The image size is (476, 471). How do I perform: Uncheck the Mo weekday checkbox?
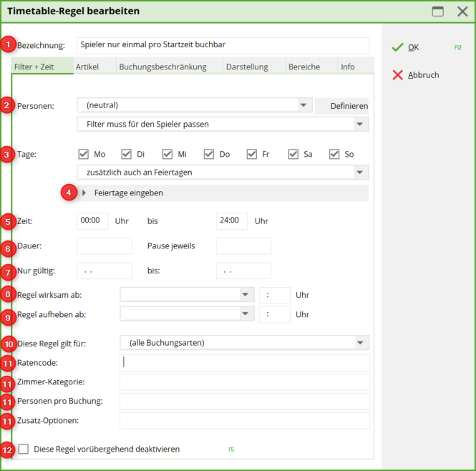83,154
